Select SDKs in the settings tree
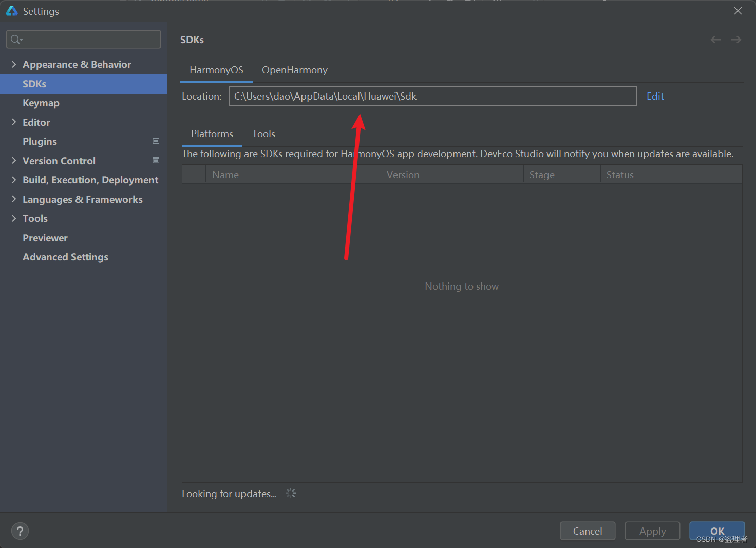The width and height of the screenshot is (756, 548). pos(83,84)
